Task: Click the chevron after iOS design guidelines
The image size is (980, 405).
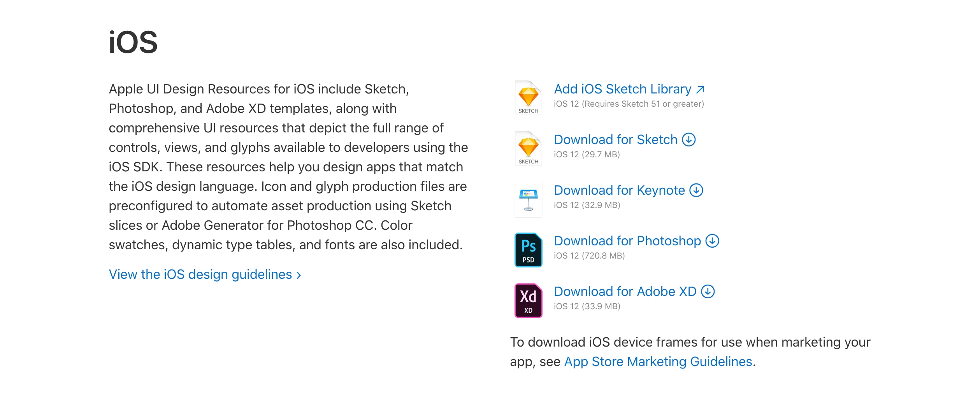Action: pos(299,275)
